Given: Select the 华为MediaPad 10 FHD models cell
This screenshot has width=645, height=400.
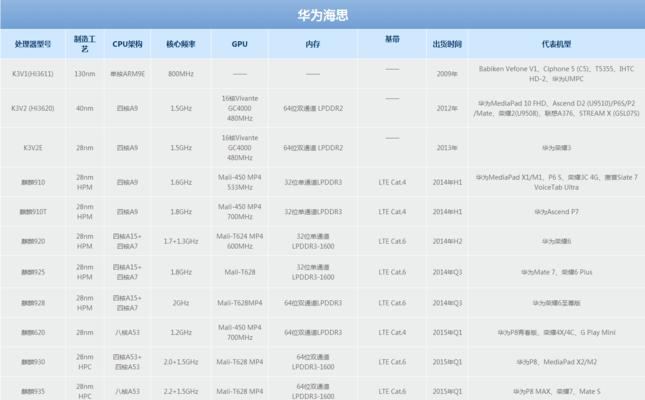Looking at the screenshot, I should 556,108.
